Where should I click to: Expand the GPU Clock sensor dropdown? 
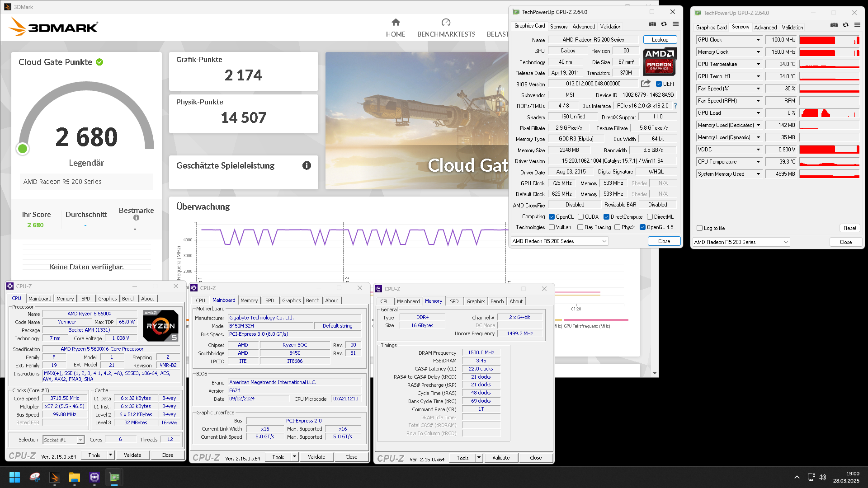pos(758,40)
